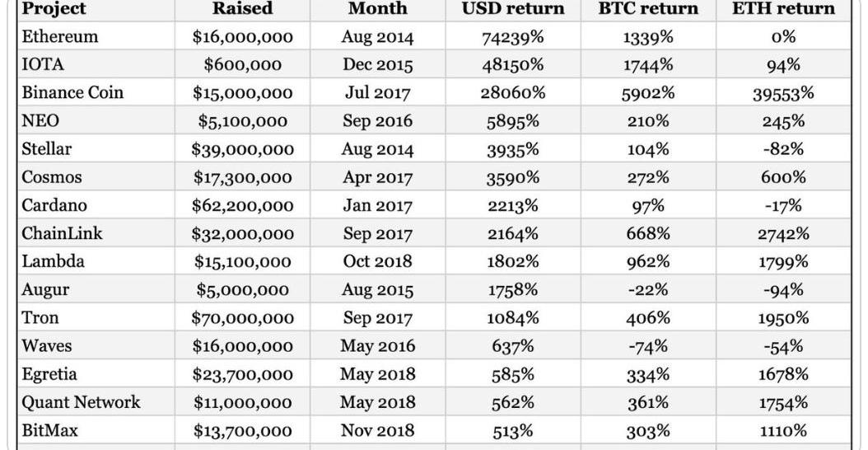Click the Nov 2018 month cell
Viewport: 868px width, 450px height.
378,430
